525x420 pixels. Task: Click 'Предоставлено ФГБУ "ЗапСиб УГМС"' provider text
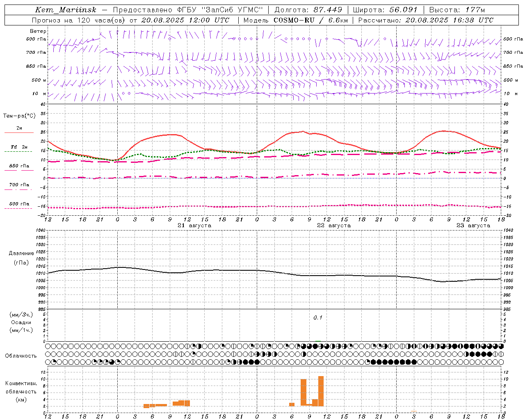(x=187, y=10)
